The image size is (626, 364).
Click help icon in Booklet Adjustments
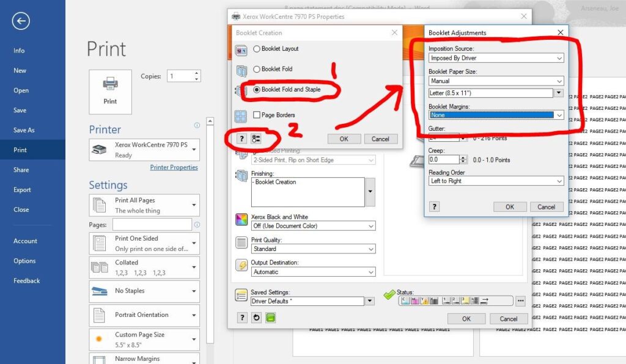[435, 206]
